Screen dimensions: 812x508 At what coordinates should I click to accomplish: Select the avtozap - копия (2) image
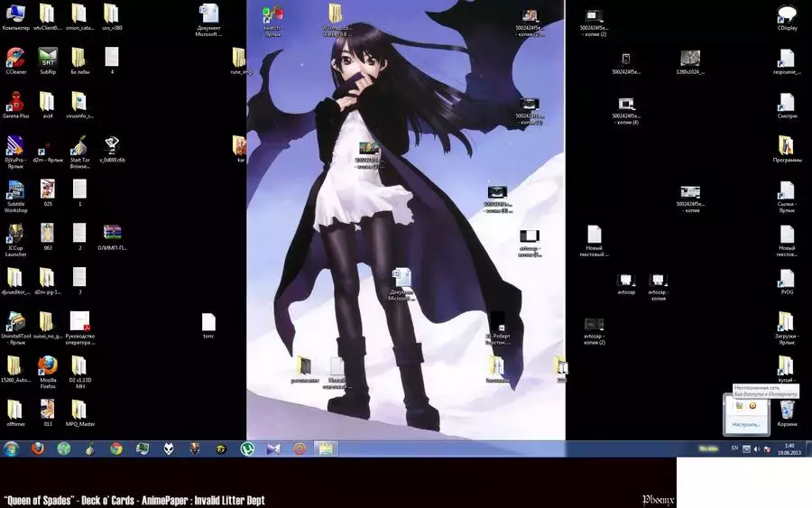(x=594, y=331)
